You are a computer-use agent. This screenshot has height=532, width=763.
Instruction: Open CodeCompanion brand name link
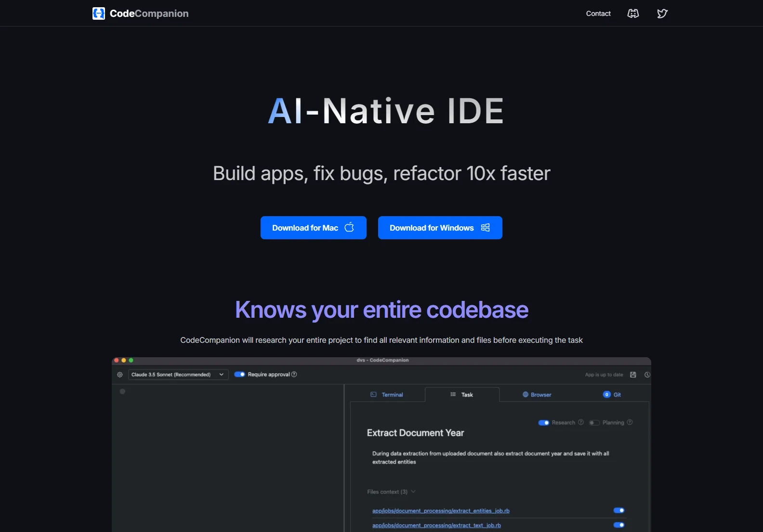pyautogui.click(x=149, y=13)
